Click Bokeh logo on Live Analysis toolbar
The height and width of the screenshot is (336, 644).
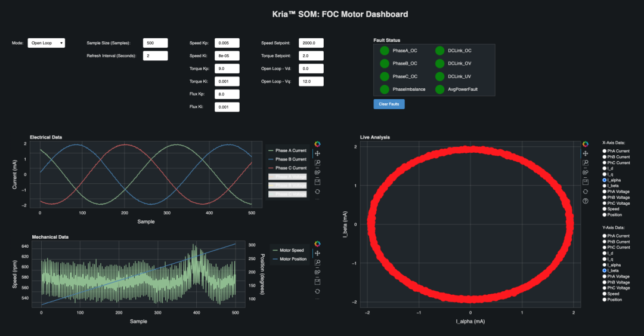tap(586, 144)
